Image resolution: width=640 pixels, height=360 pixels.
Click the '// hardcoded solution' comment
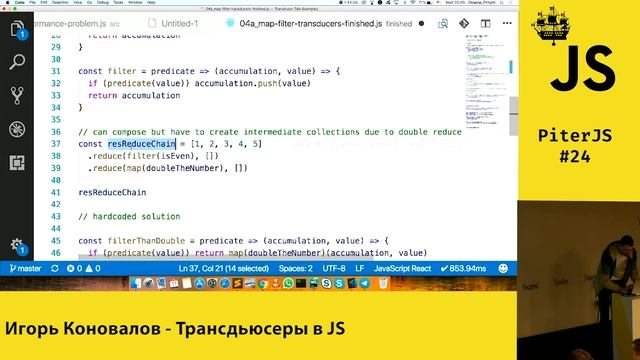(129, 216)
